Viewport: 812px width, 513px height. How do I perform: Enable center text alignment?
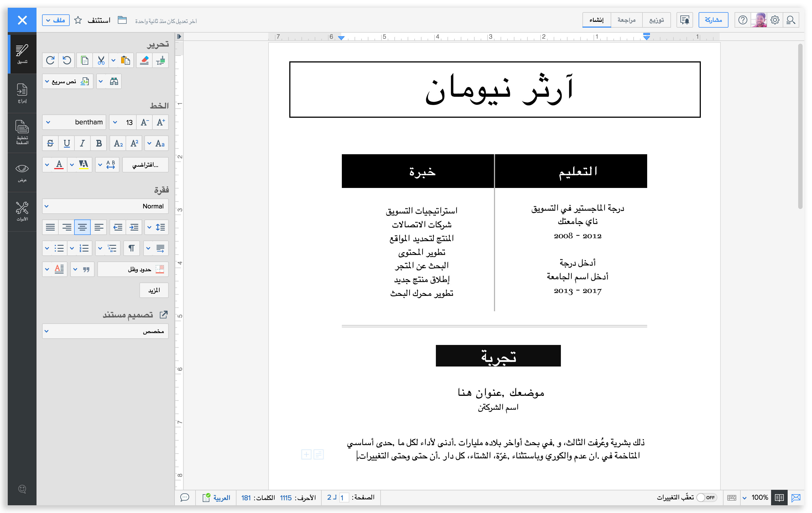coord(82,227)
